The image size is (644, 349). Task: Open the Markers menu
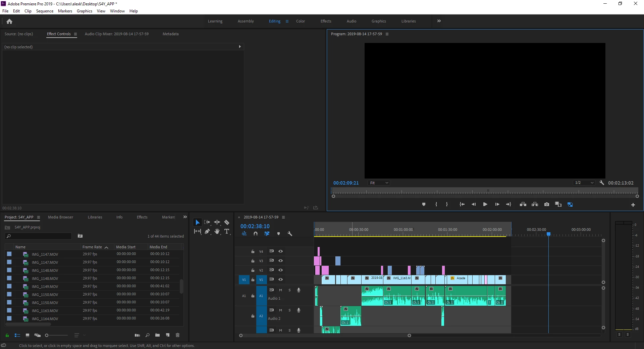[x=65, y=11]
